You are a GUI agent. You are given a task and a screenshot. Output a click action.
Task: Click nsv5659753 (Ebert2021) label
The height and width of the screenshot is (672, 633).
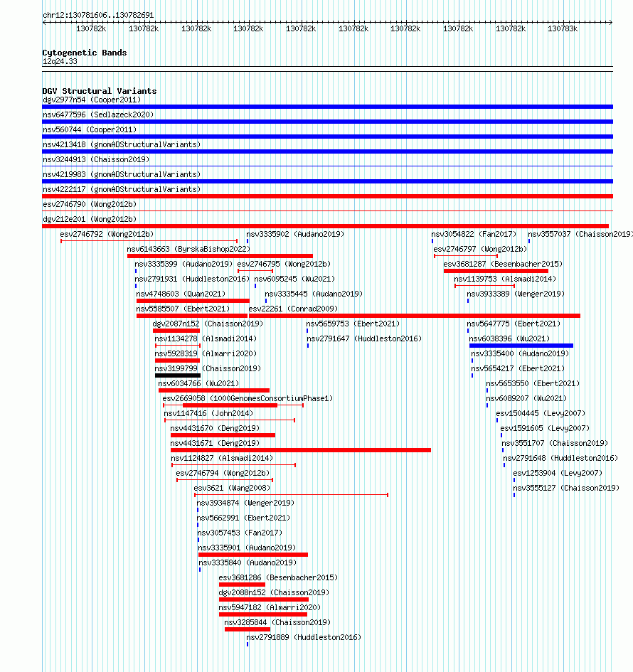(x=353, y=324)
